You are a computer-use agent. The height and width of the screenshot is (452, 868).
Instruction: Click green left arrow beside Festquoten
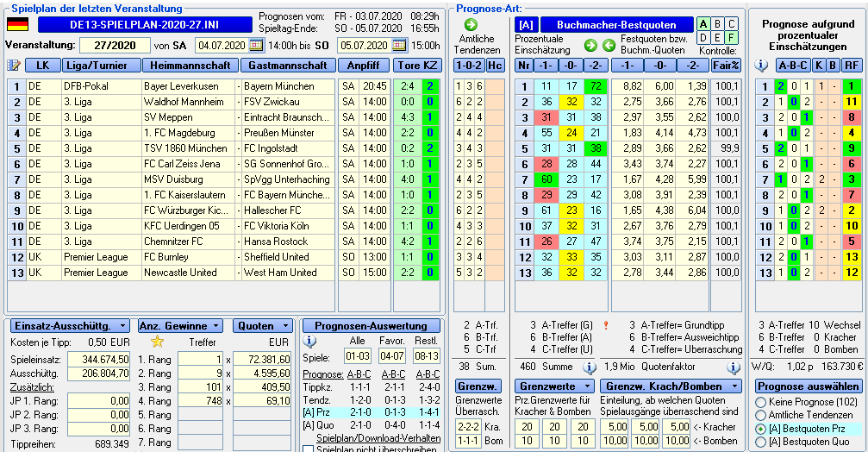tap(609, 45)
